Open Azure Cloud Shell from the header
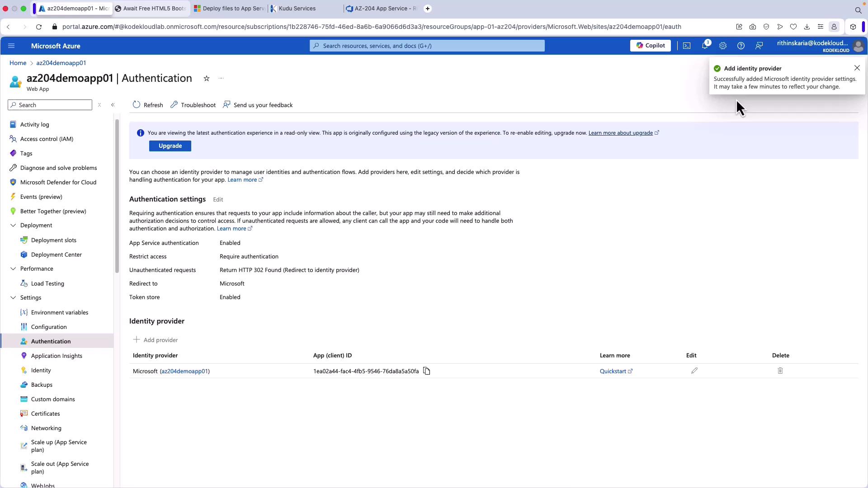 pos(686,46)
